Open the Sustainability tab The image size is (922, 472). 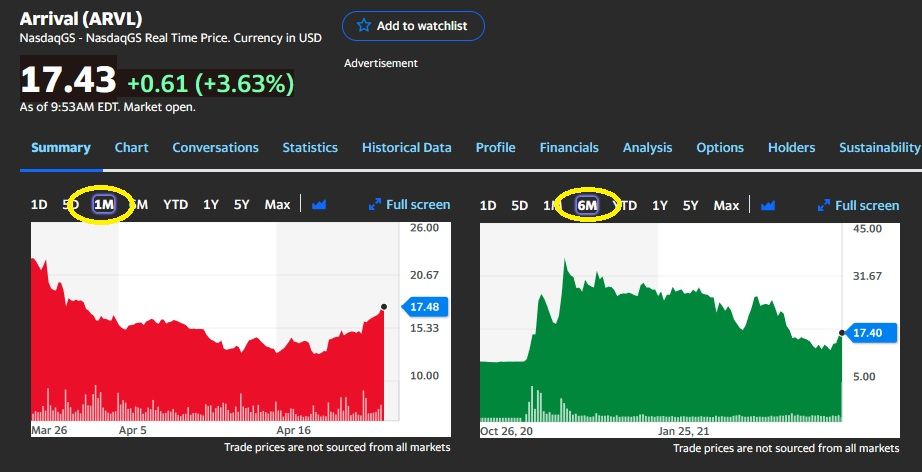pyautogui.click(x=880, y=148)
